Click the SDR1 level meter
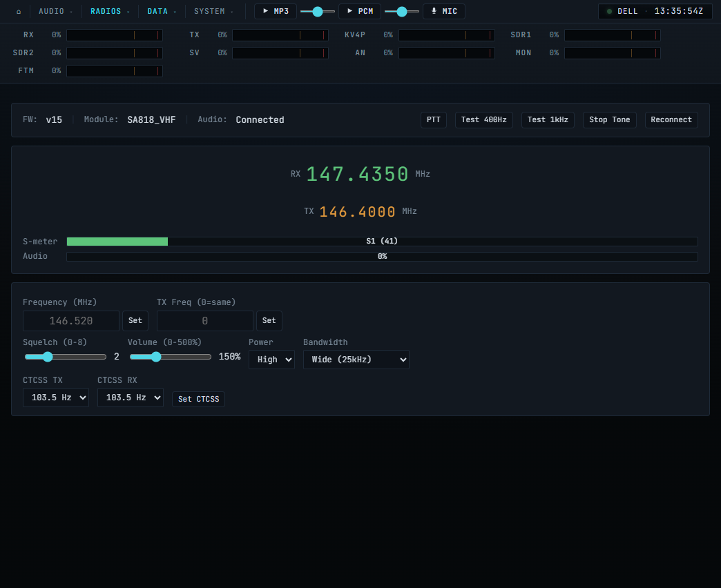The height and width of the screenshot is (588, 721). click(x=613, y=35)
